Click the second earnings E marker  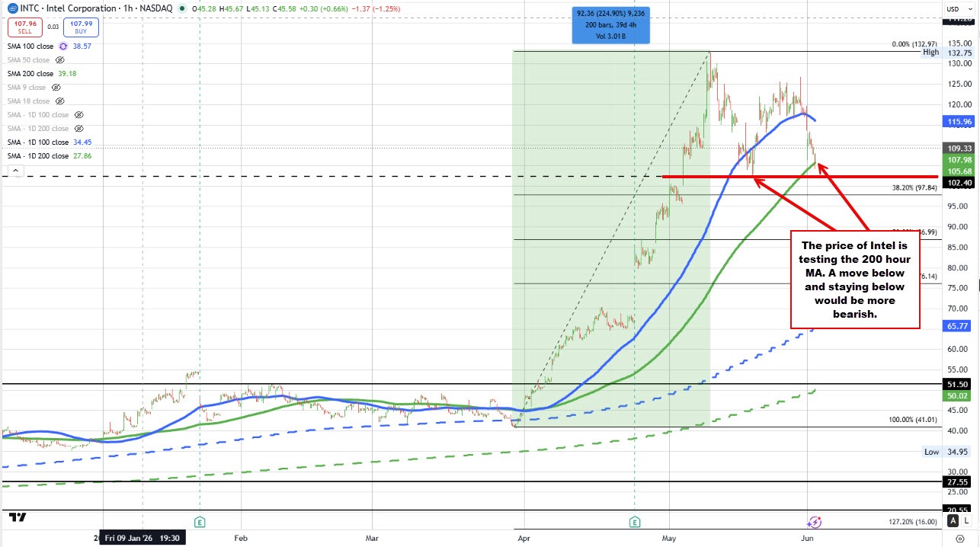[635, 523]
